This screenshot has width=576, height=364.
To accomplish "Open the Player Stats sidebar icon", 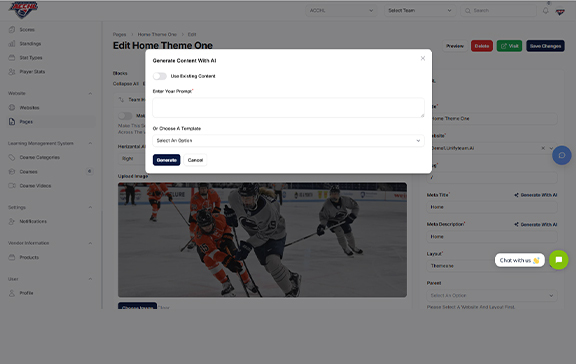I will (12, 72).
